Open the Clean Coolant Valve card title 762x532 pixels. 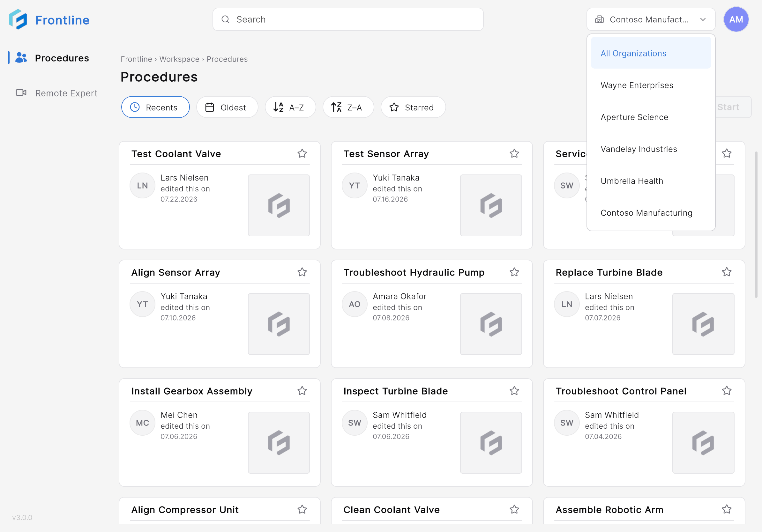click(x=391, y=510)
